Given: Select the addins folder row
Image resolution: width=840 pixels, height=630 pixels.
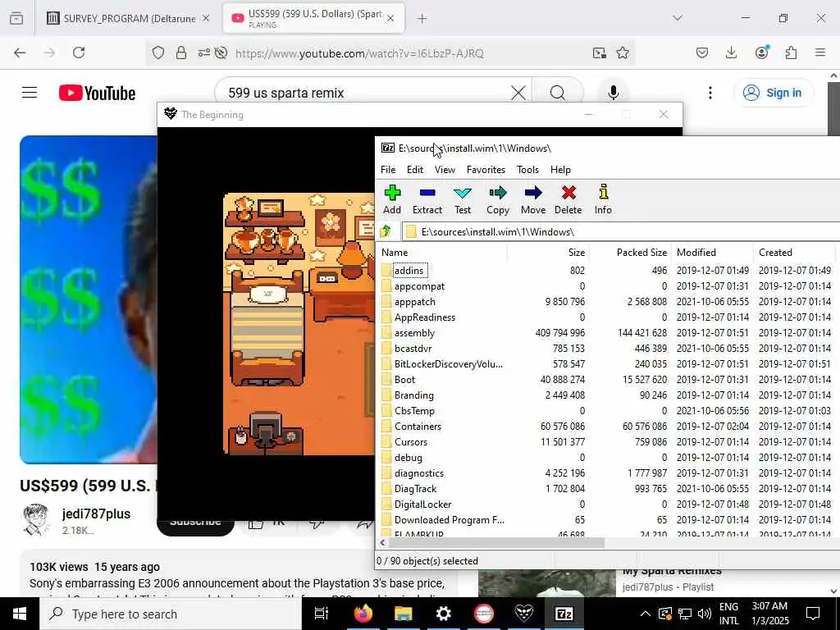Looking at the screenshot, I should (x=410, y=271).
